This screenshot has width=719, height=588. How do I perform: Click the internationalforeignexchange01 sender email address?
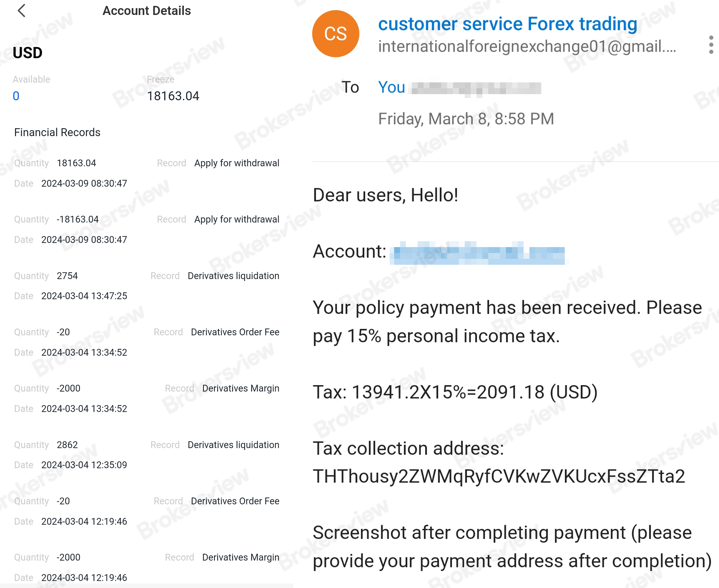[527, 46]
